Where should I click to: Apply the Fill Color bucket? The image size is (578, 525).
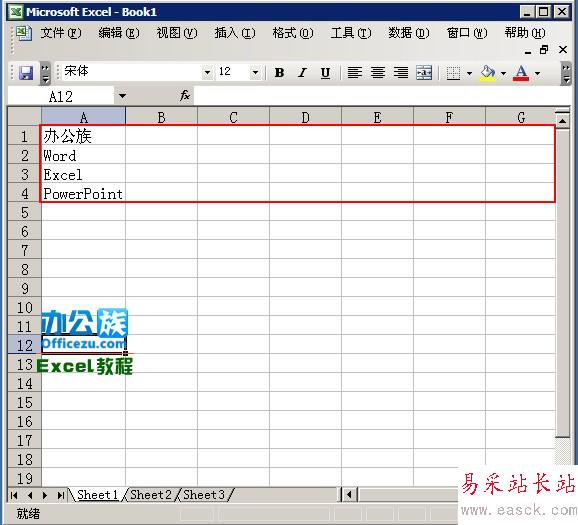point(488,73)
